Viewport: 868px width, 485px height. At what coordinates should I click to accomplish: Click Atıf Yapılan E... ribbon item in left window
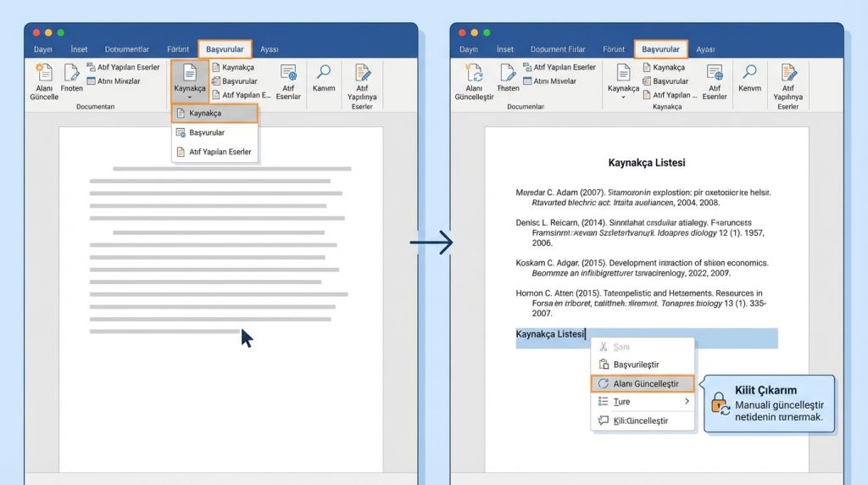(x=242, y=95)
